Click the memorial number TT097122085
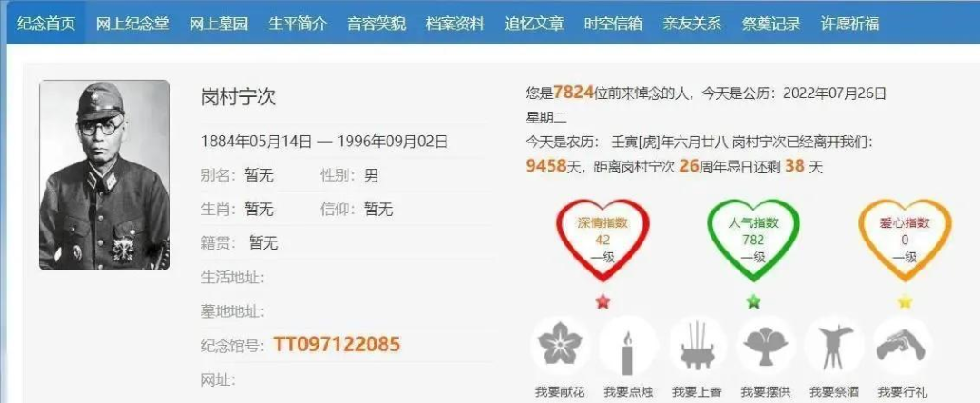The image size is (980, 403). 337,344
